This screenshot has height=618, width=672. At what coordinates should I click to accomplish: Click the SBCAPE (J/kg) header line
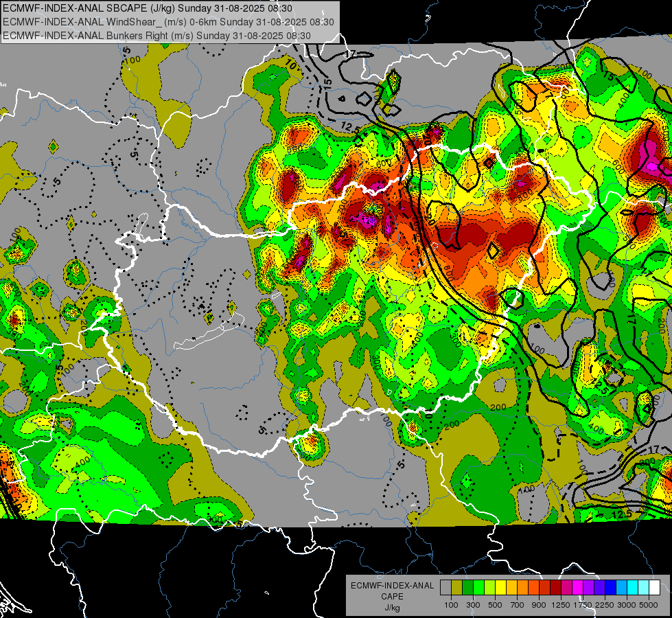click(148, 8)
